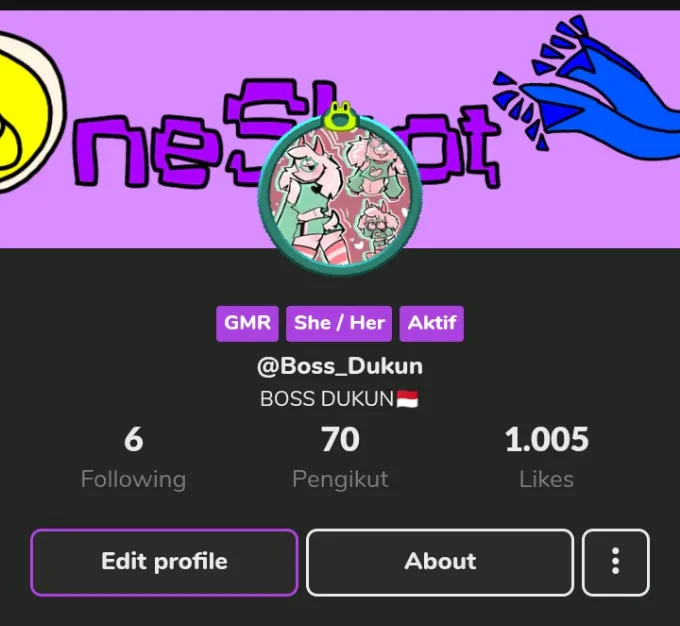Select the She / Her pronoun badge
Image resolution: width=680 pixels, height=626 pixels.
(339, 324)
